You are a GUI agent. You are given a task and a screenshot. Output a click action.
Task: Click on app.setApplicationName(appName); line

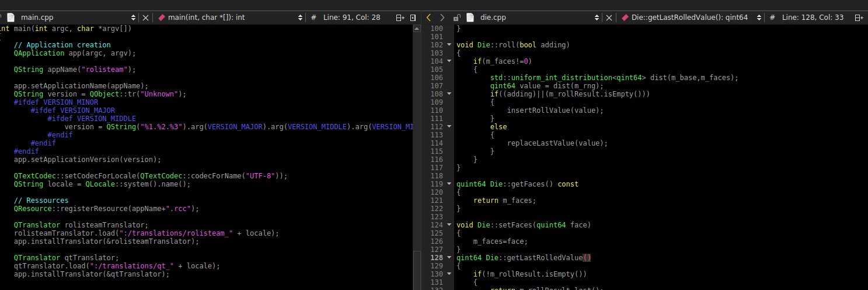(81, 86)
